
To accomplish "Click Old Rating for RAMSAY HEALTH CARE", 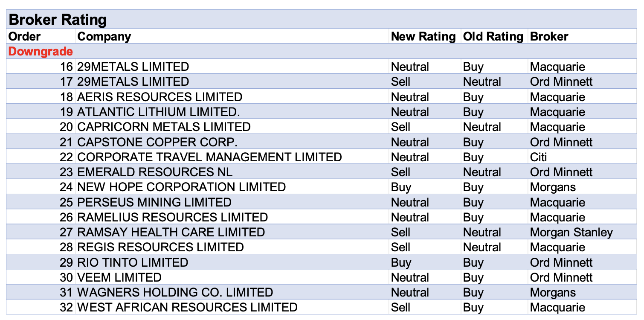I will click(x=482, y=232).
